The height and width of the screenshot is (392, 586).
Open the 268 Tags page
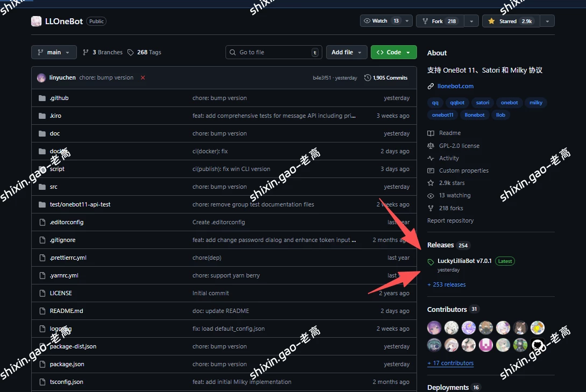coord(144,52)
